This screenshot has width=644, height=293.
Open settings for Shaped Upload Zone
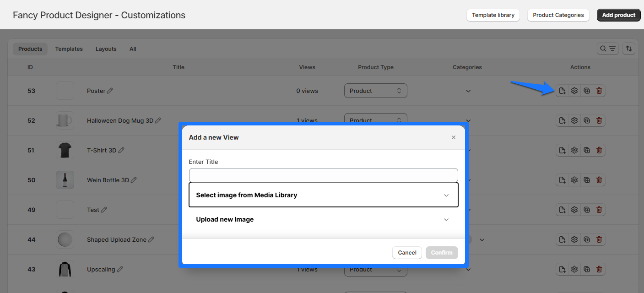(x=574, y=239)
